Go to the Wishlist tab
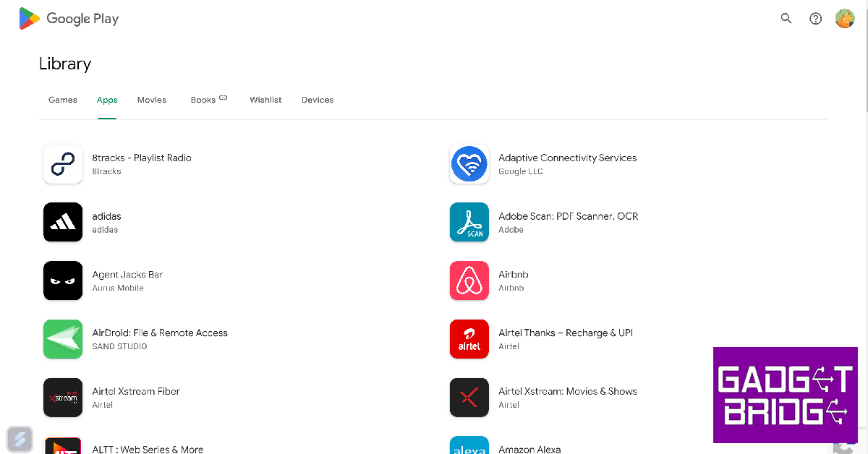Viewport: 868px width, 454px height. coord(265,100)
